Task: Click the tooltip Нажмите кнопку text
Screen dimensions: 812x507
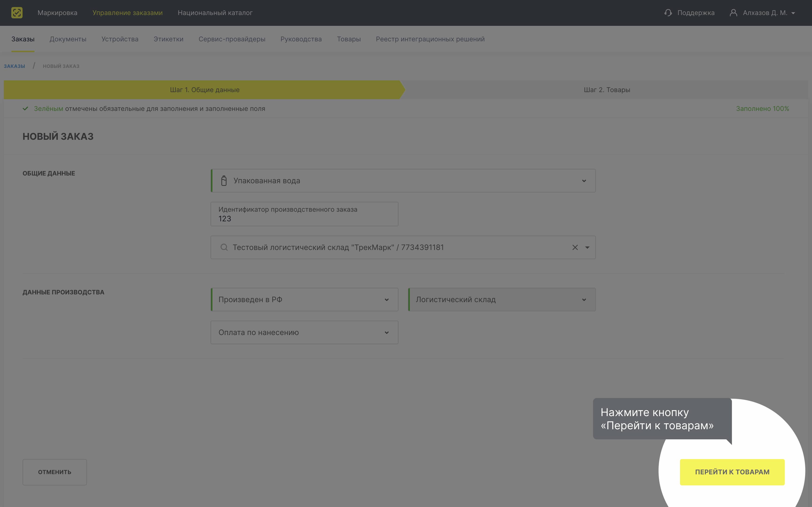Action: [x=644, y=412]
